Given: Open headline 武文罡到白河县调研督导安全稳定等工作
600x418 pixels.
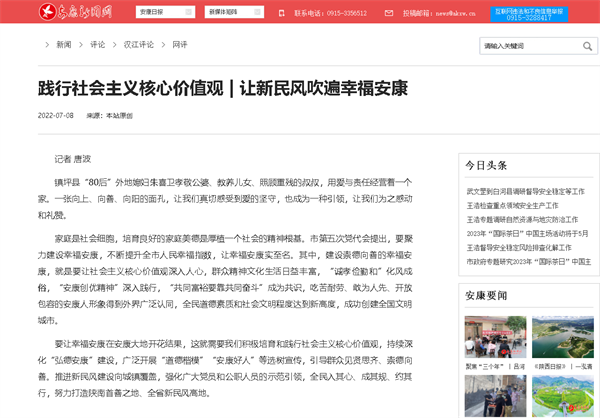Looking at the screenshot, I should [525, 190].
